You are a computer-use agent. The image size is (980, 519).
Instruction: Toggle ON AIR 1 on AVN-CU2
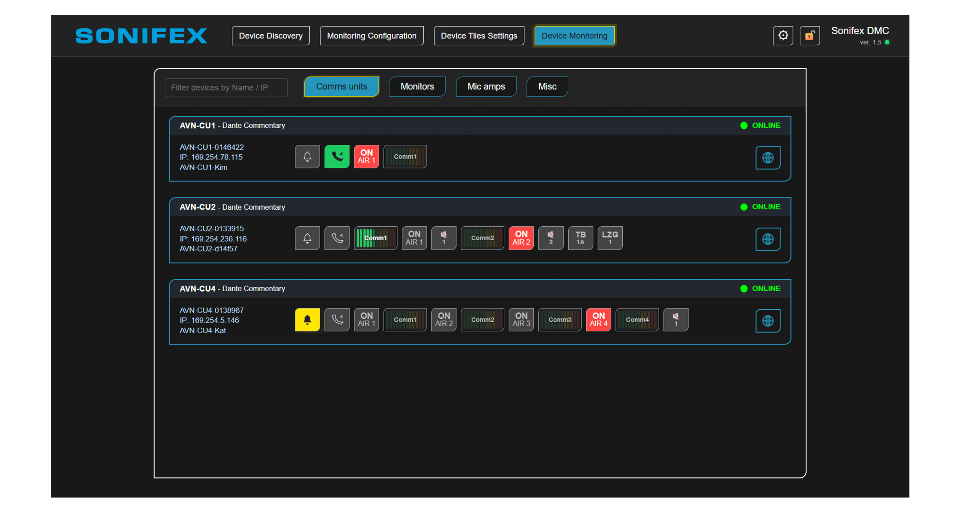pyautogui.click(x=414, y=238)
